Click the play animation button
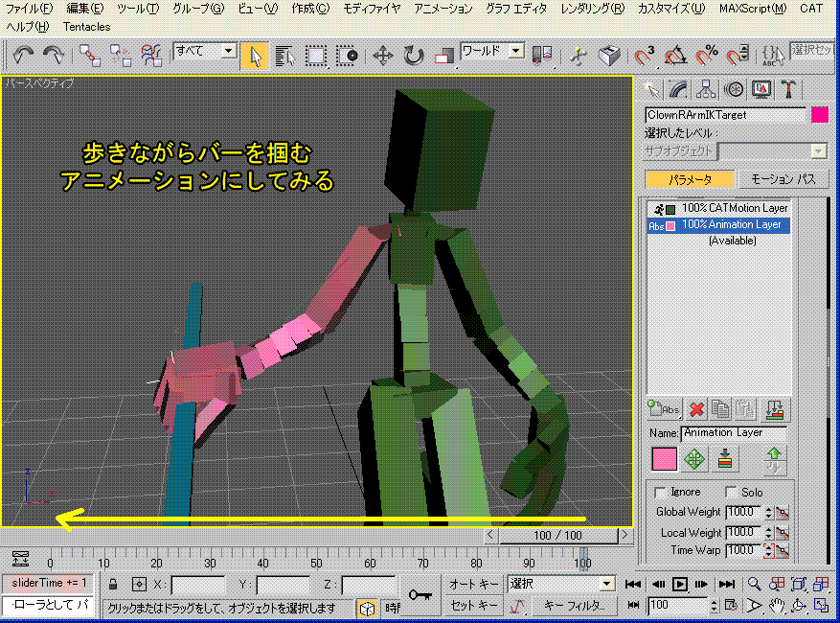840x623 pixels. pos(680,584)
